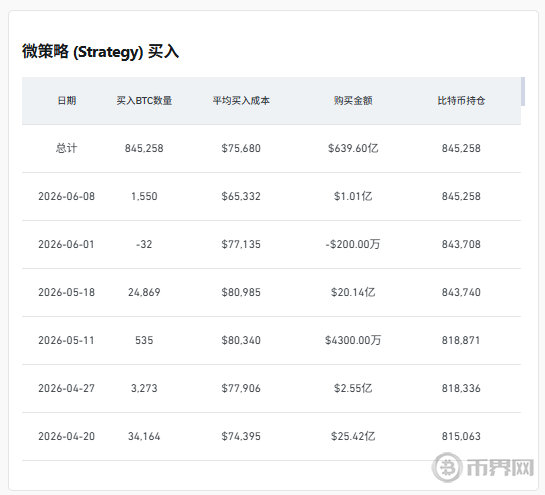Select the 2026-04-27 date cell

tap(66, 388)
